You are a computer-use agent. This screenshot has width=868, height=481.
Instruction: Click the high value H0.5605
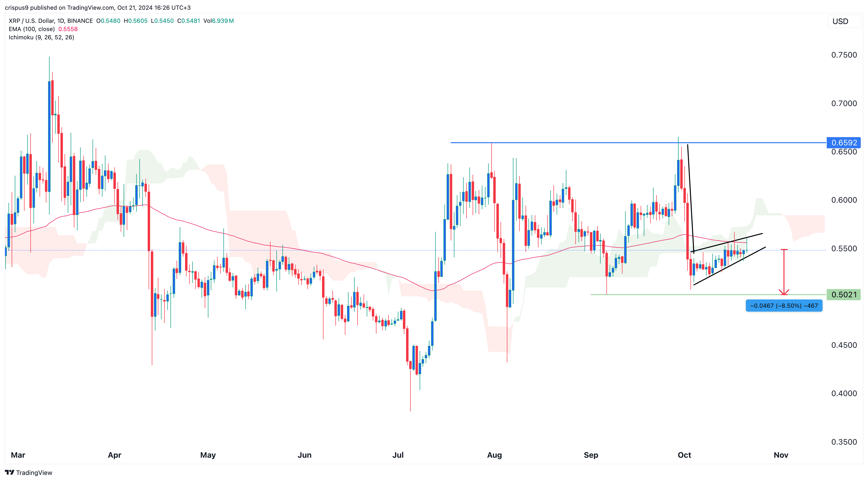136,21
